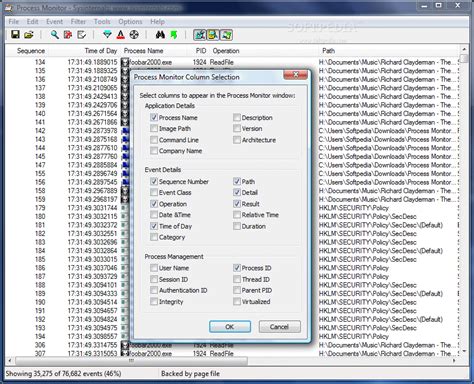The image size is (474, 384).
Task: Uncheck the Detail checkbox
Action: (237, 192)
